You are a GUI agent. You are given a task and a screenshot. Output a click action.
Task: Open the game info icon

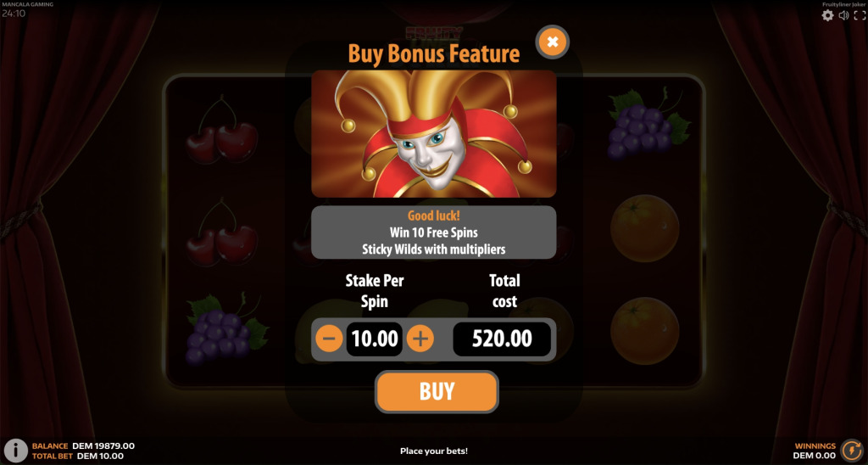pos(15,451)
